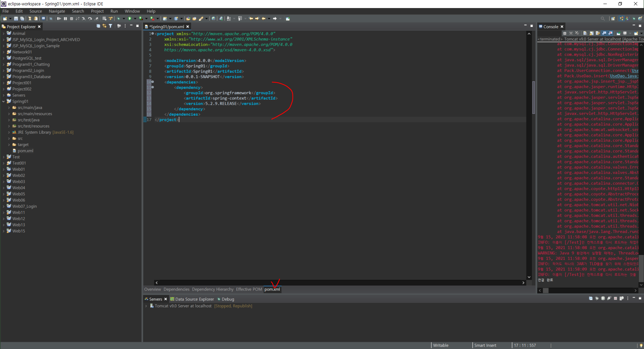Click Collapse All in Project Explorer
644x349 pixels.
[98, 26]
